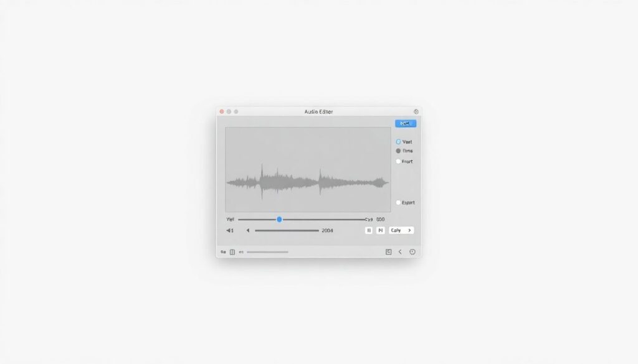Image resolution: width=638 pixels, height=364 pixels.
Task: Click the blue button above the radio options
Action: [405, 123]
